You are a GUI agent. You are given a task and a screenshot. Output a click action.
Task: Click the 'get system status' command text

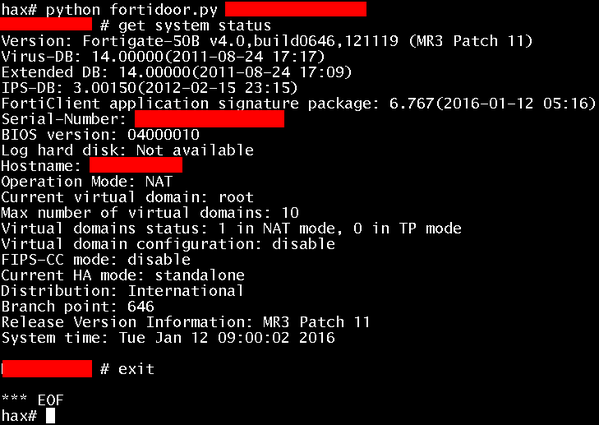click(194, 26)
